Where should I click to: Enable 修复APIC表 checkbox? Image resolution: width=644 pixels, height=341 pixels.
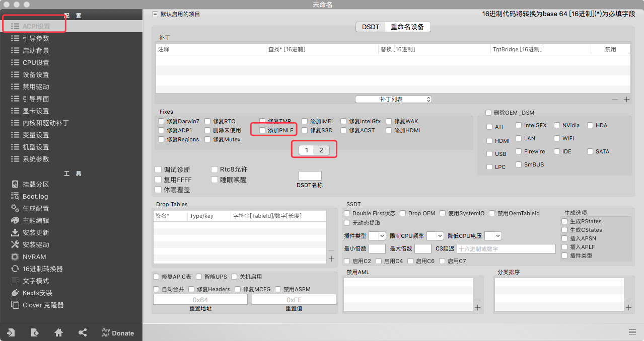point(156,277)
